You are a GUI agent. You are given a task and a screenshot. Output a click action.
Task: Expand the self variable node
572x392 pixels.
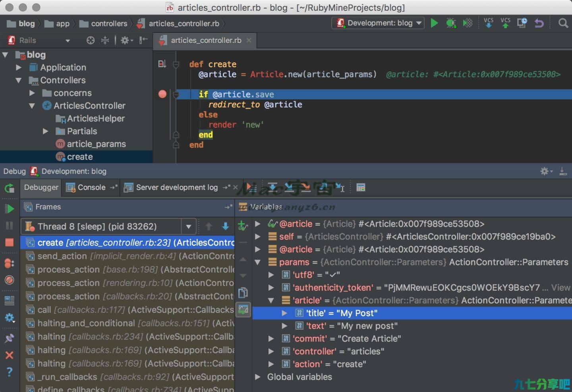point(257,237)
